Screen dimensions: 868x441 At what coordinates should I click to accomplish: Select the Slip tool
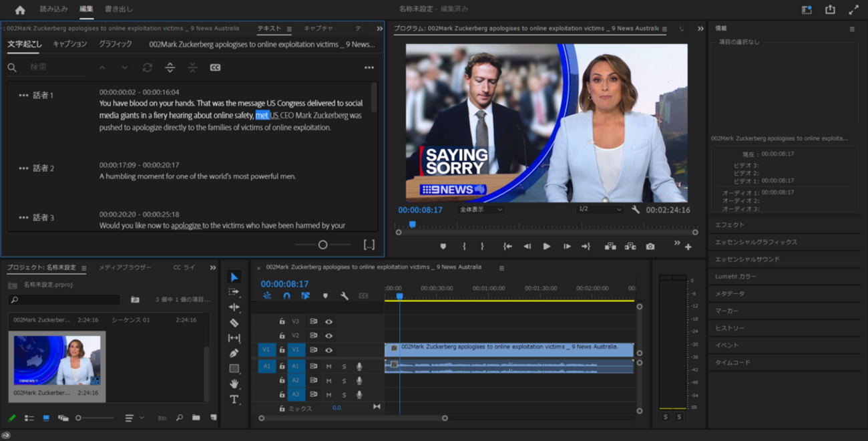point(234,338)
